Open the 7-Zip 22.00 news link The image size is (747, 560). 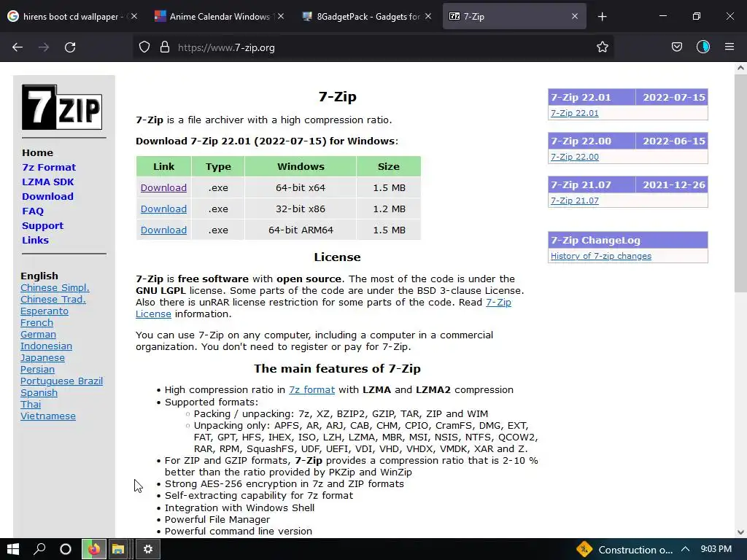click(575, 157)
